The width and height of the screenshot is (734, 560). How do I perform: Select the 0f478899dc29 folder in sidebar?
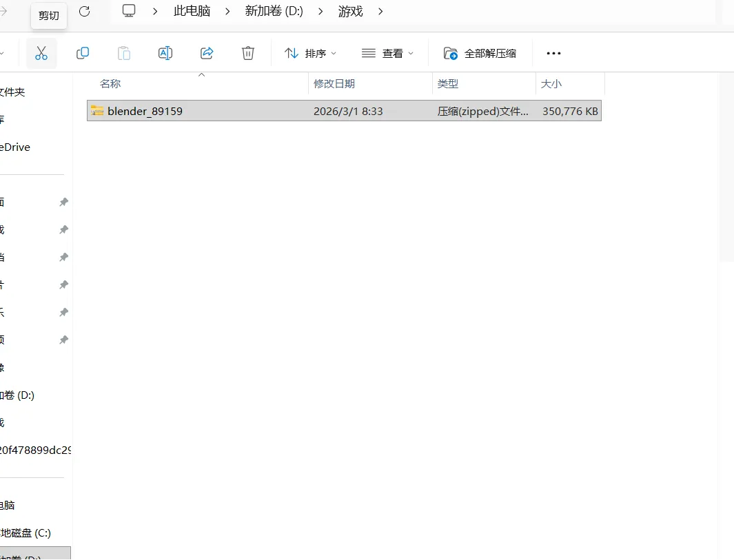(35, 450)
